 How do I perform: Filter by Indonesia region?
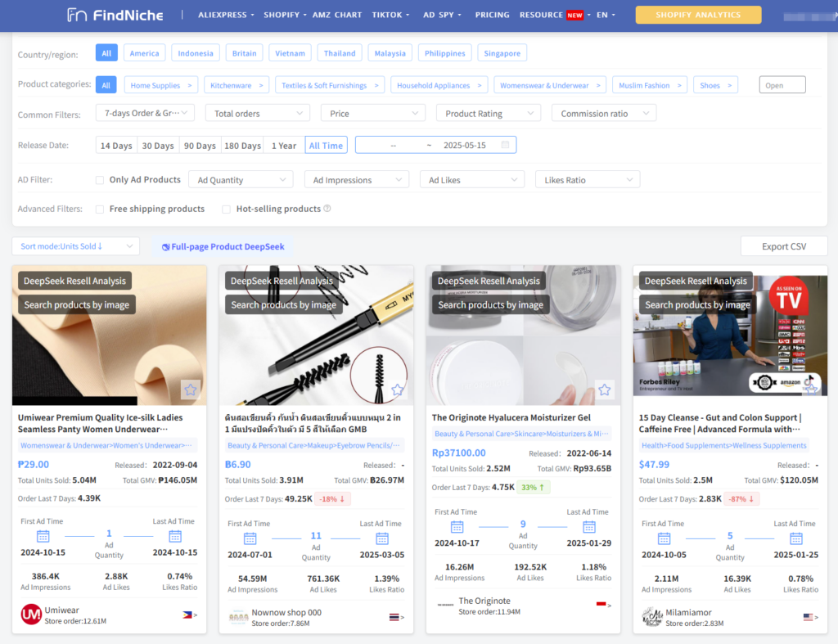pos(196,53)
